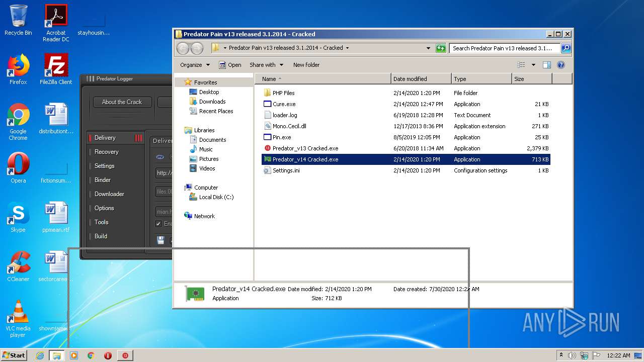Open Acrobat Reader DC desktop shortcut
The width and height of the screenshot is (644, 362).
point(56,23)
